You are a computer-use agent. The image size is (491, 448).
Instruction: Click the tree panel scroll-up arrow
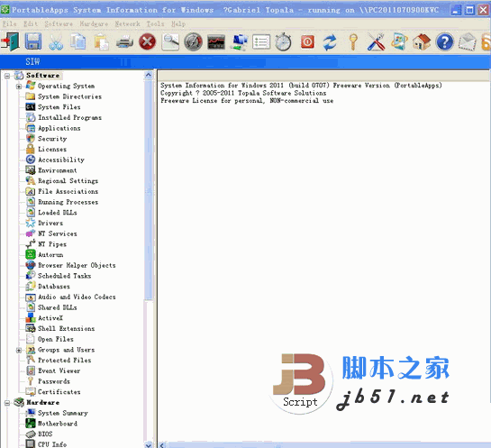149,75
